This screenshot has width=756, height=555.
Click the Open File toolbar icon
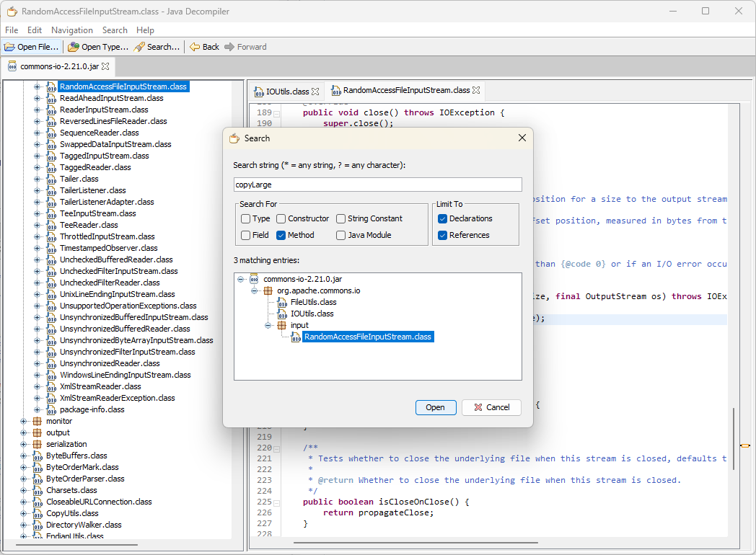(x=9, y=47)
